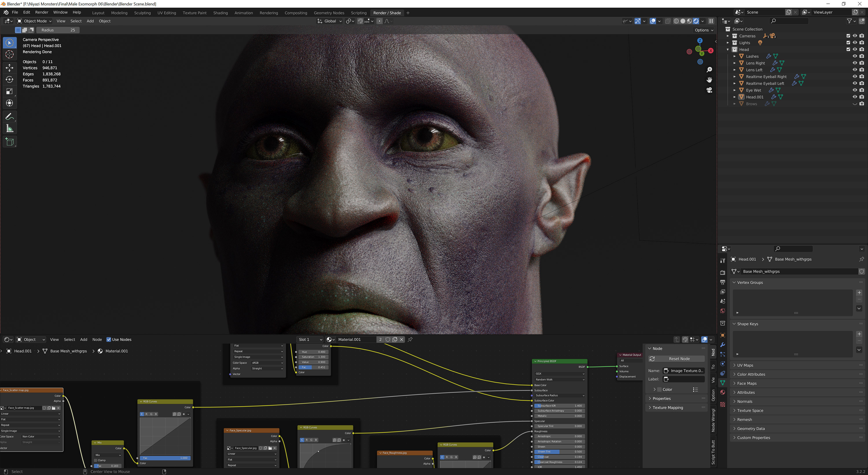Open the Render menu
The image size is (868, 475).
coord(42,12)
